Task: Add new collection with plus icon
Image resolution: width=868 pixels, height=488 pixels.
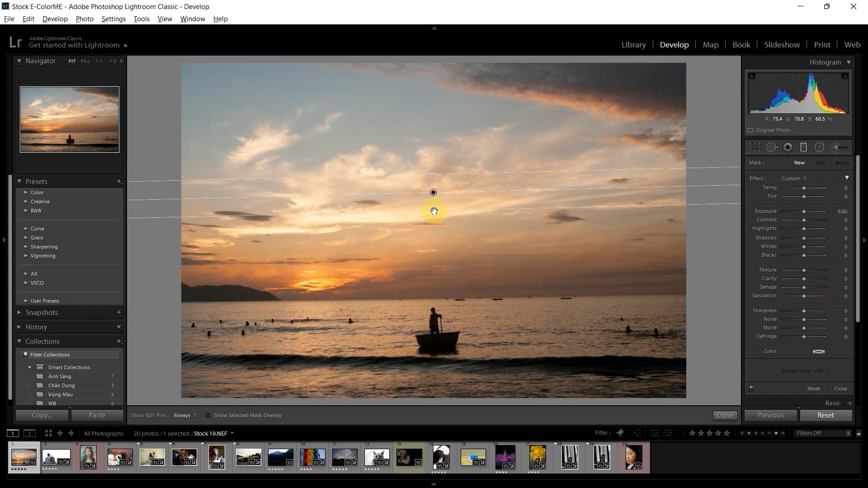Action: point(119,341)
